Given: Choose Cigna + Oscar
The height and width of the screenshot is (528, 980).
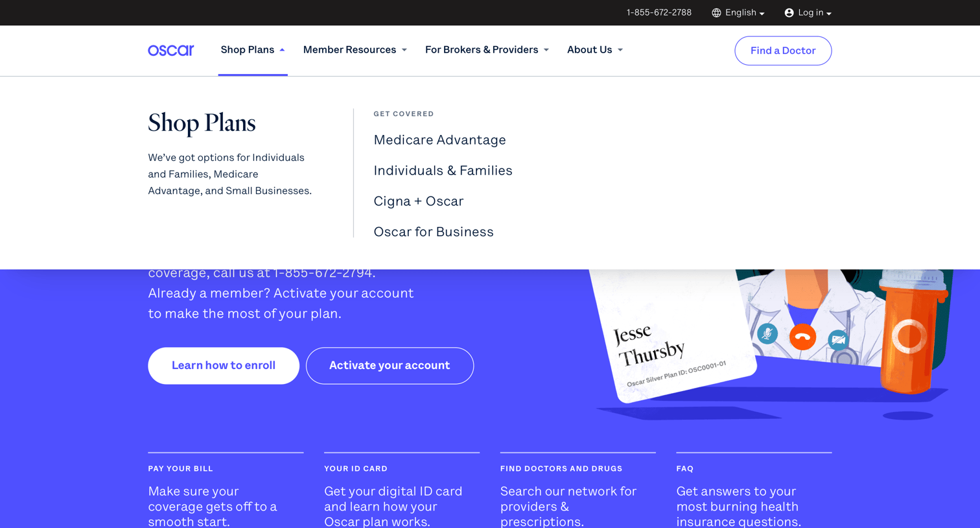Looking at the screenshot, I should [419, 201].
